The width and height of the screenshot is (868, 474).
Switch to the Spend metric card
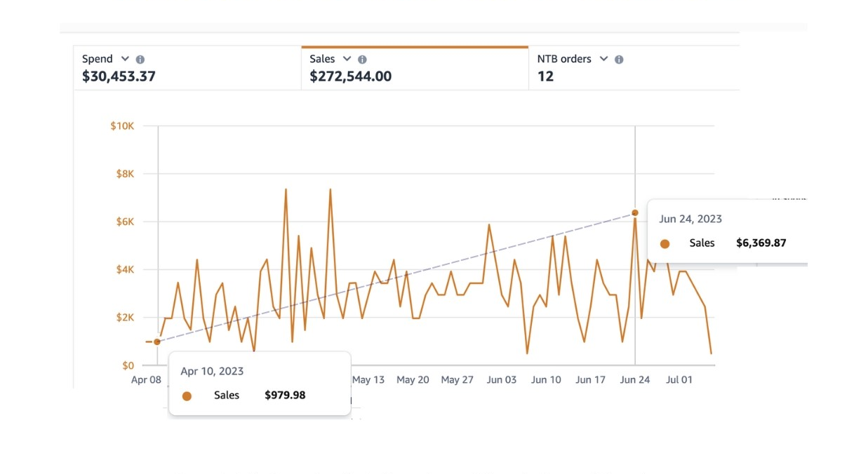pos(187,68)
